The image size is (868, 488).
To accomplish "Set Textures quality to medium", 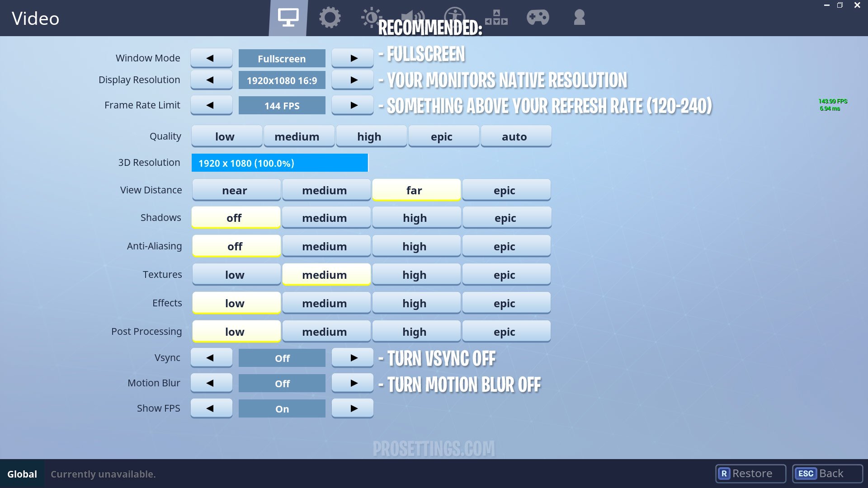I will [324, 274].
